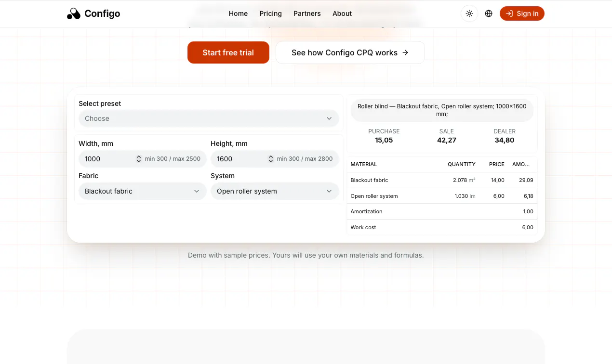Click the quantity 1.030 lm cell
This screenshot has height=364, width=612.
[x=465, y=196]
